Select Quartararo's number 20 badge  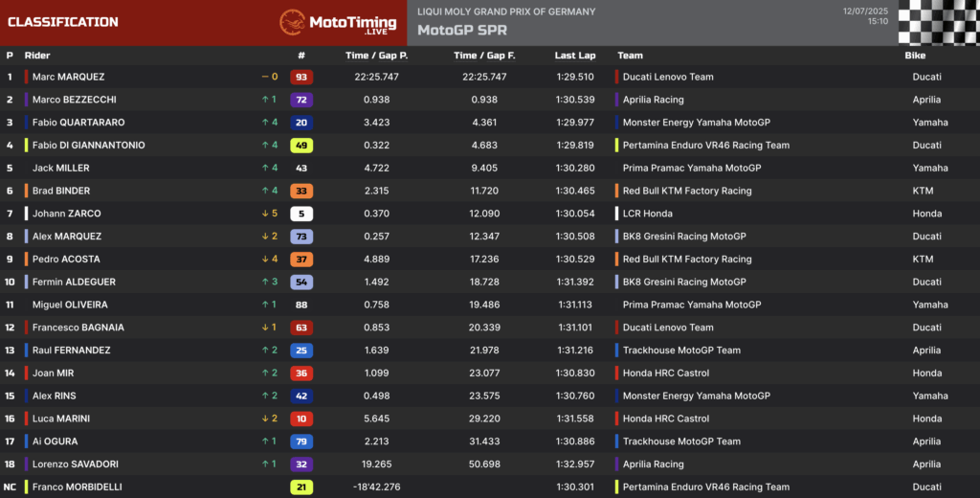click(301, 123)
